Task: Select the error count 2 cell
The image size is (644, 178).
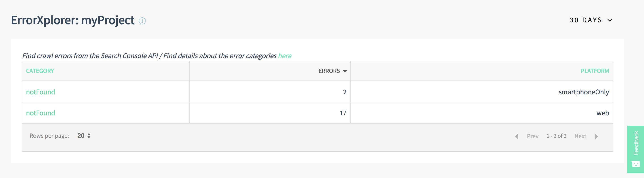Action: (270, 92)
